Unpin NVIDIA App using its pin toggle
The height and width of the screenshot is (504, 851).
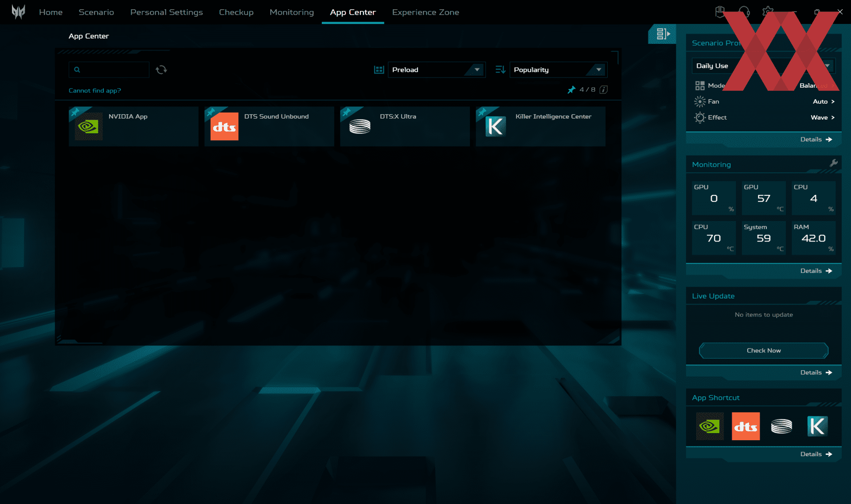tap(75, 112)
